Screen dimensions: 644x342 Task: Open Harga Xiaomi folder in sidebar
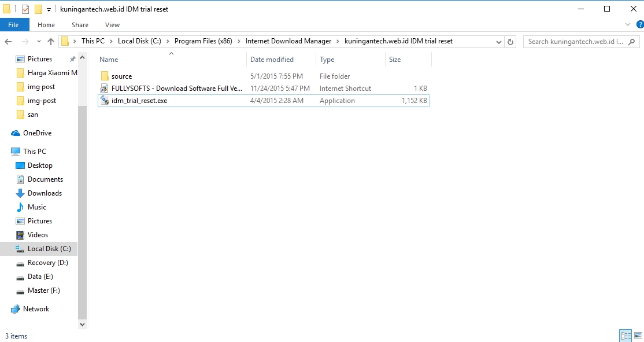pos(46,73)
